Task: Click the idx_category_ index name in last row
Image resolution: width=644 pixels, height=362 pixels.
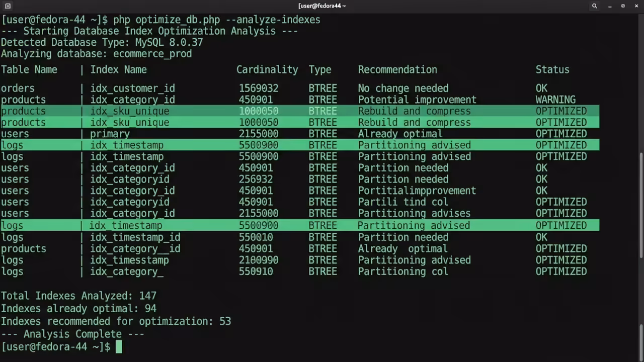Action: tap(127, 271)
